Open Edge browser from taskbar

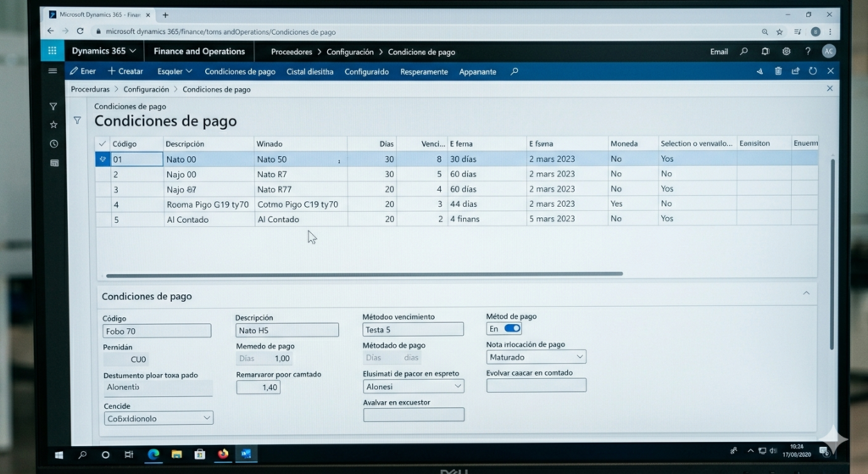[x=153, y=454]
